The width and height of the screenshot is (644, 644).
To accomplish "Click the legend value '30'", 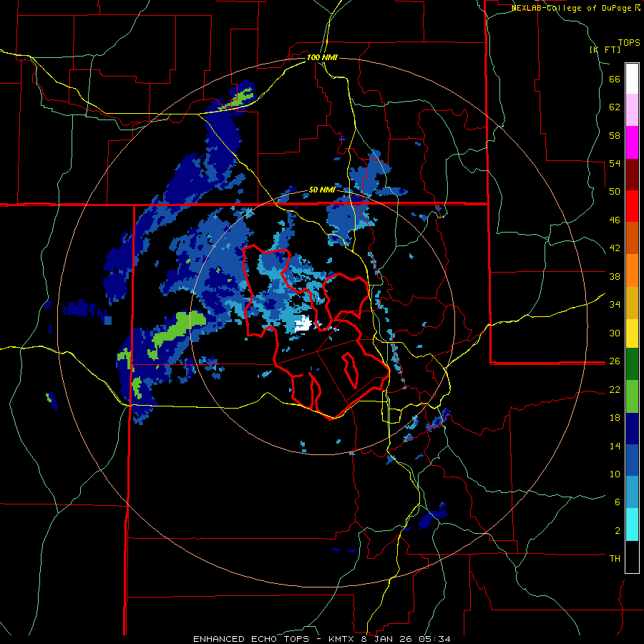I will coord(615,333).
